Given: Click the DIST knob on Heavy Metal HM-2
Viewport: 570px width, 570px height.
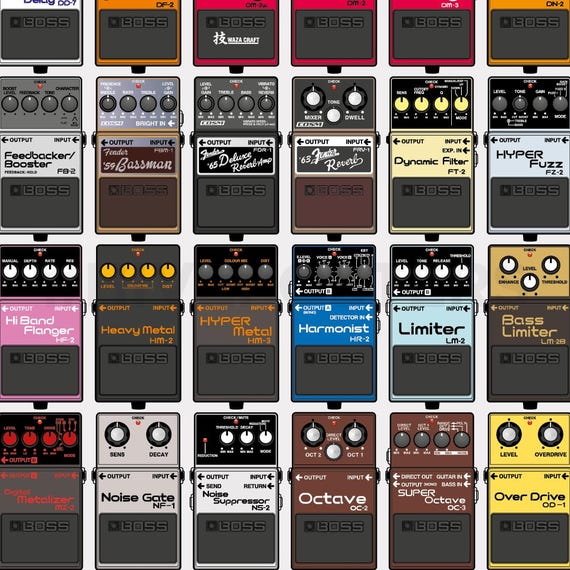Looking at the screenshot, I should click(x=168, y=271).
